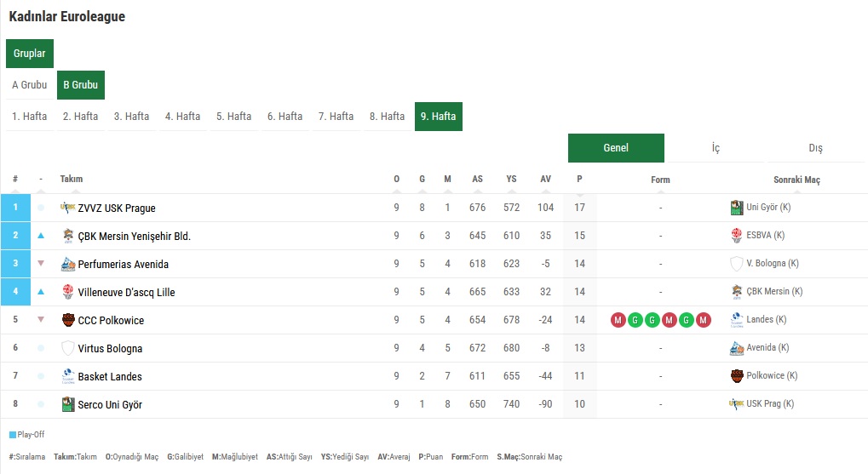The width and height of the screenshot is (868, 474).
Task: Click Uni Györ next-match logo
Action: pos(736,208)
